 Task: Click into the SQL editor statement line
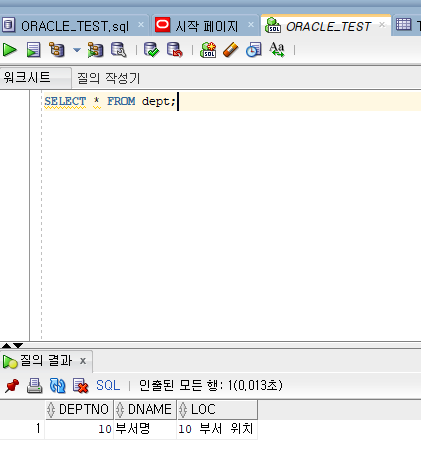pyautogui.click(x=233, y=101)
